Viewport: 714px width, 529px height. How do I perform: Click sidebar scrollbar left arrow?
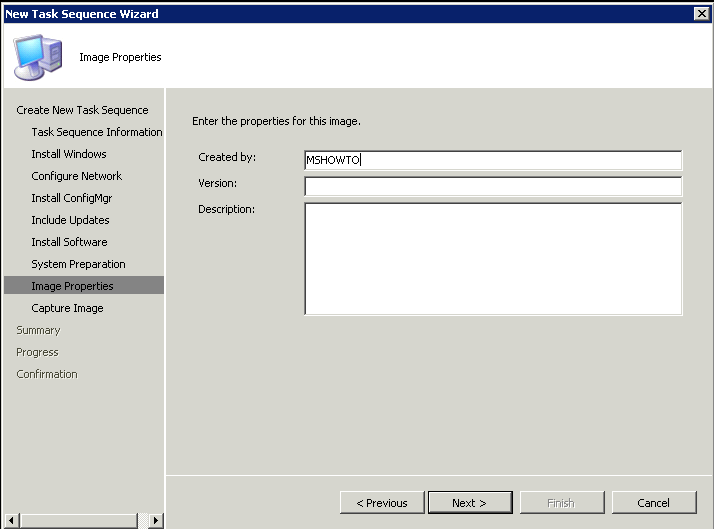tap(12, 520)
